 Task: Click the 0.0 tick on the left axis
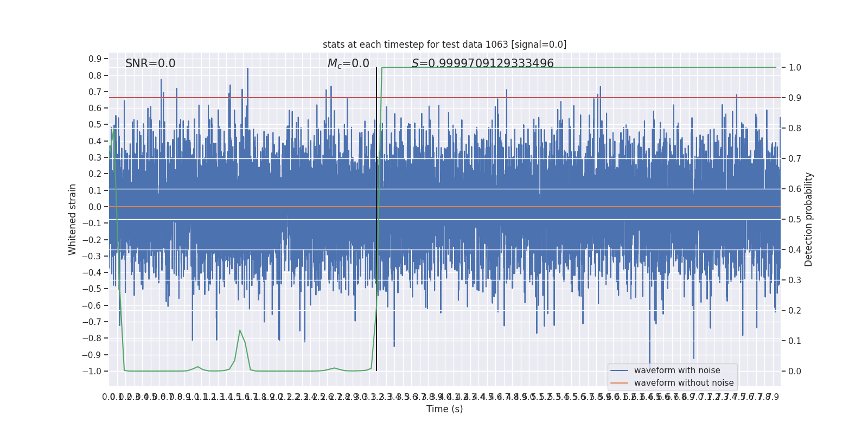pos(95,207)
